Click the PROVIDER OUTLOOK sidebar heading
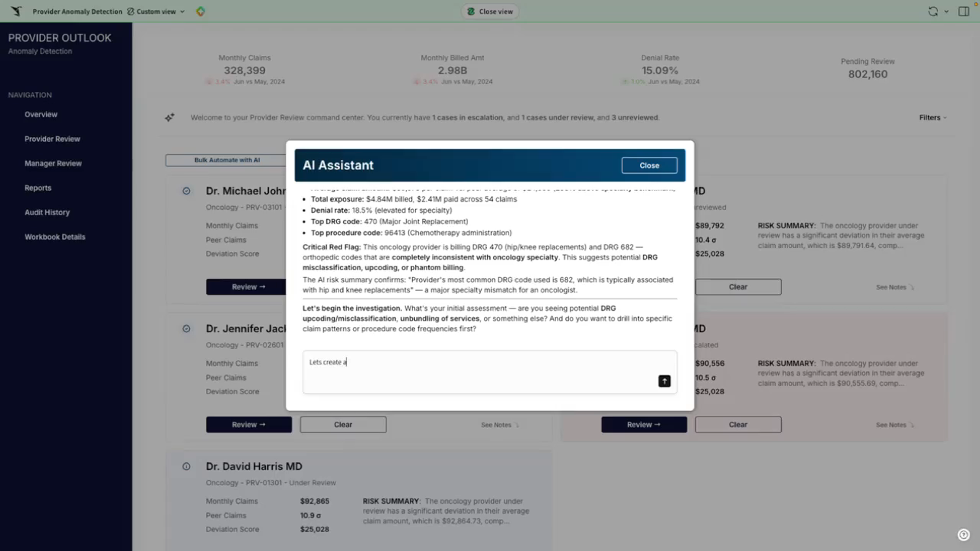 click(60, 38)
